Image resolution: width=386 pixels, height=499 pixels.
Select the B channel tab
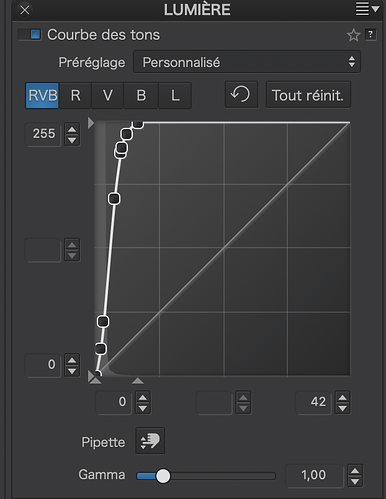(x=141, y=96)
